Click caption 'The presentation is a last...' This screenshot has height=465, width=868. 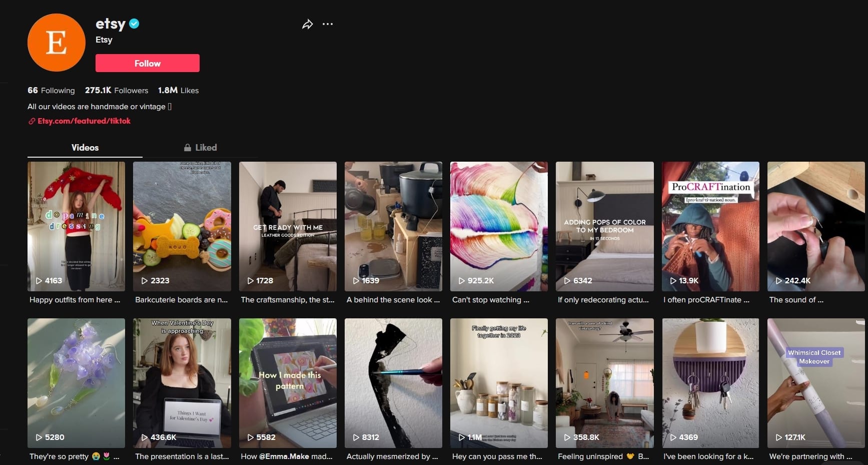pyautogui.click(x=182, y=456)
